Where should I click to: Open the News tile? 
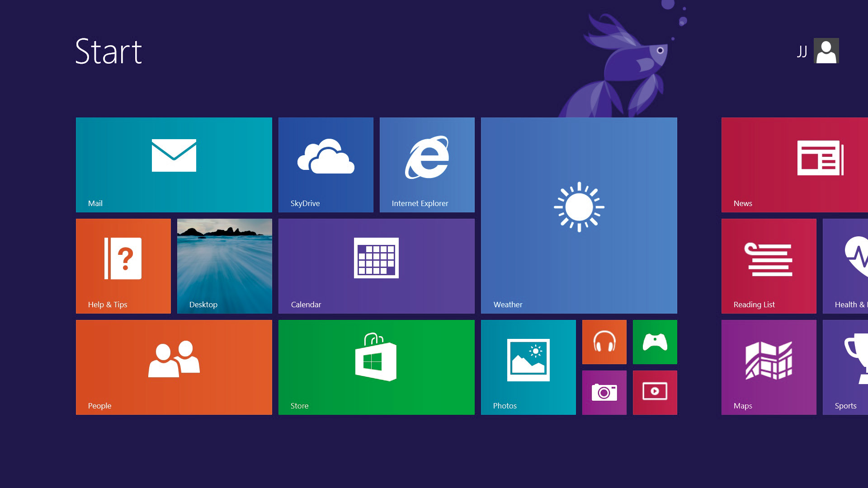(x=795, y=165)
